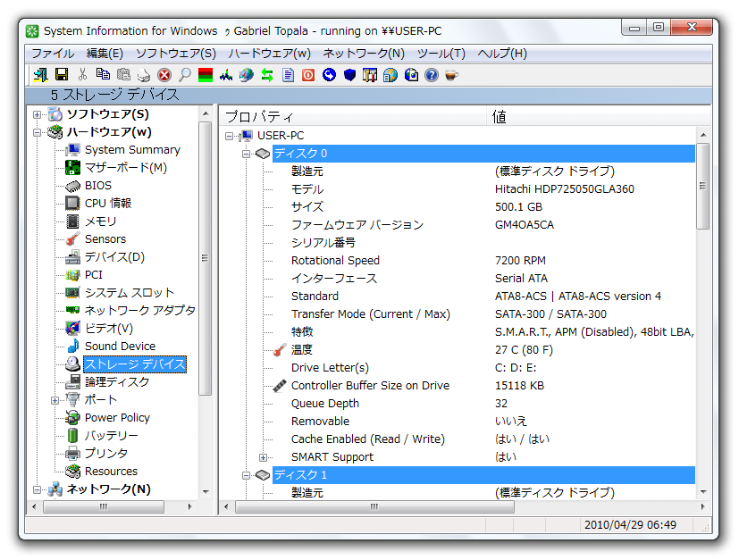Collapse the ディスク 1 node
Screen dimensions: 739x560
246,475
